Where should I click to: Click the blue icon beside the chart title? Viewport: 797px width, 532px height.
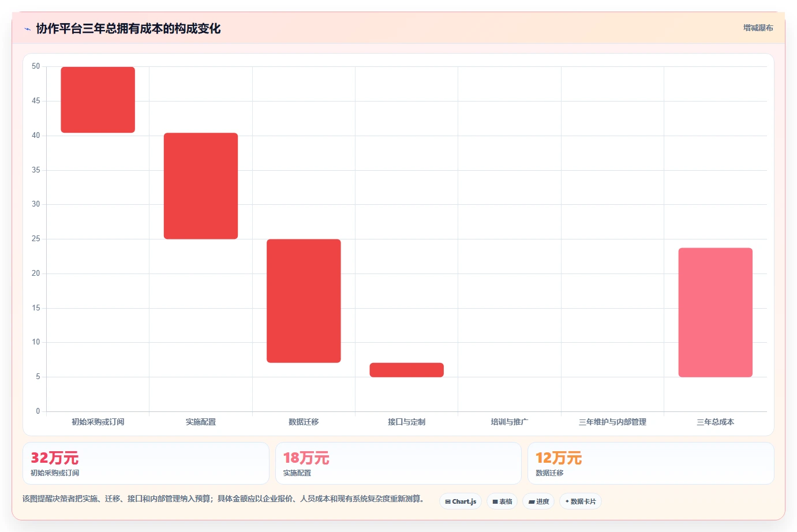pos(27,29)
